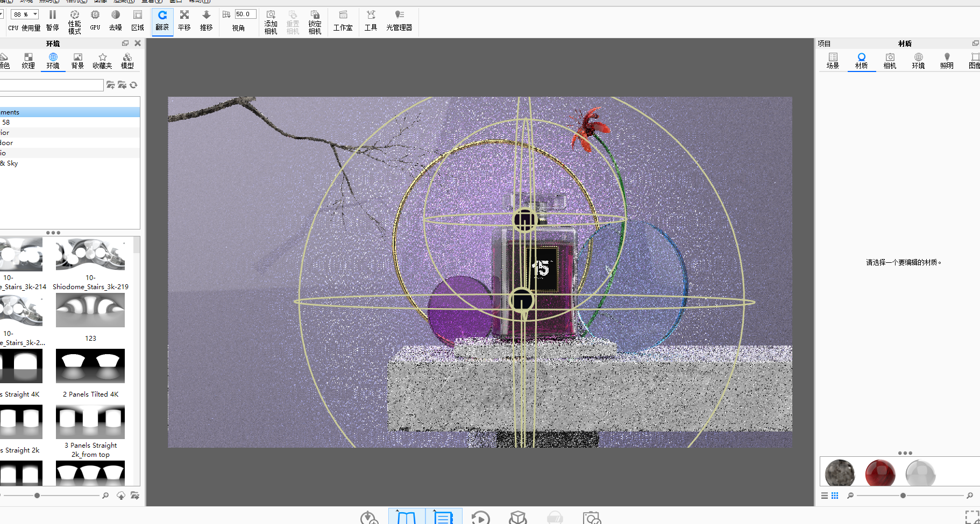
Task: Switch to the Scene (场景) project tab
Action: pyautogui.click(x=833, y=61)
